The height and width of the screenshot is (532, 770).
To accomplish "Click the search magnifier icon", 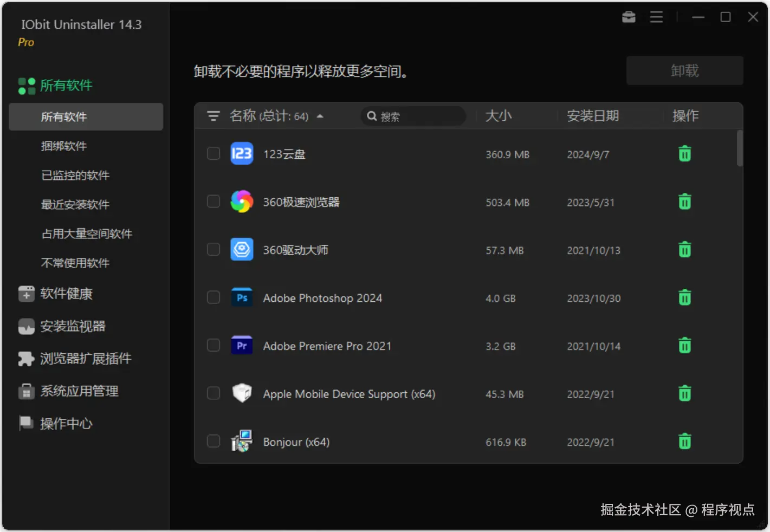I will pos(372,116).
